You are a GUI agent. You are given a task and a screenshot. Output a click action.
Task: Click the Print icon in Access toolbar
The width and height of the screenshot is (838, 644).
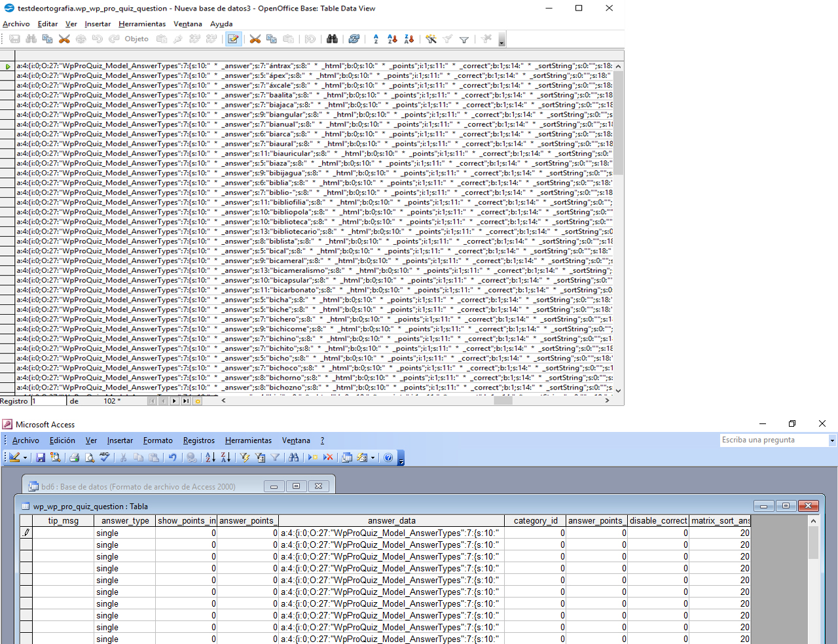(75, 457)
